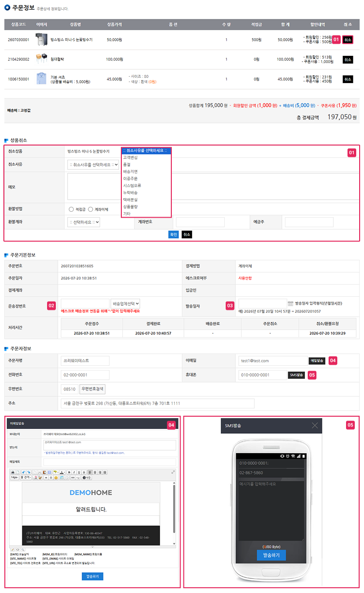364x593 pixels.
Task: Toggle strikethrough formatting in email editor
Action: click(84, 472)
